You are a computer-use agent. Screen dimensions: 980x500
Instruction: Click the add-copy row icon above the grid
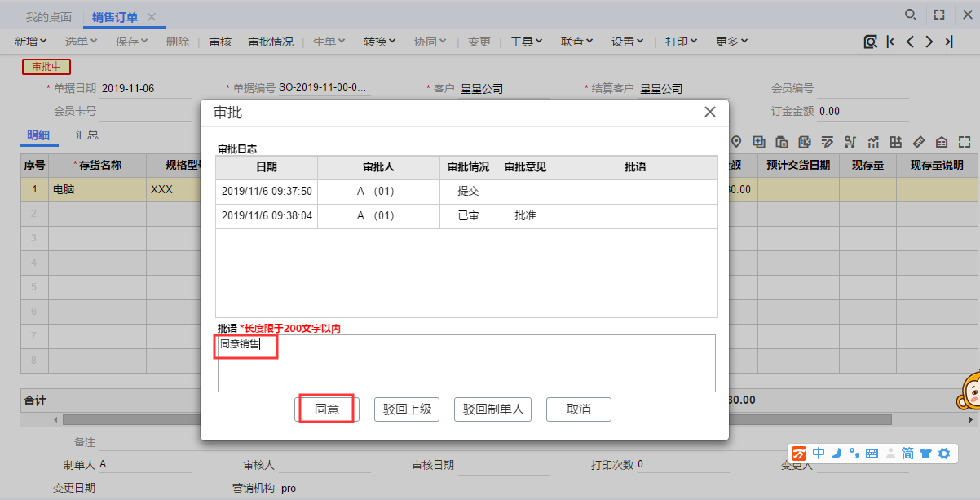tap(759, 142)
